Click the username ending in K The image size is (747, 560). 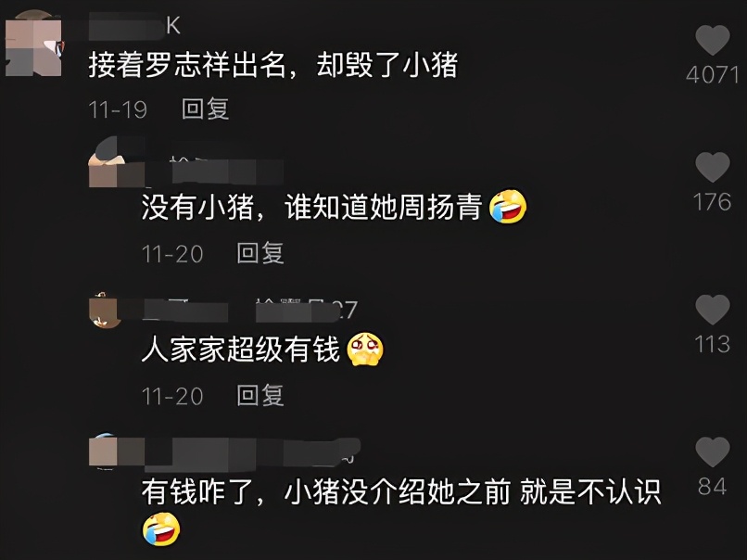pyautogui.click(x=134, y=26)
